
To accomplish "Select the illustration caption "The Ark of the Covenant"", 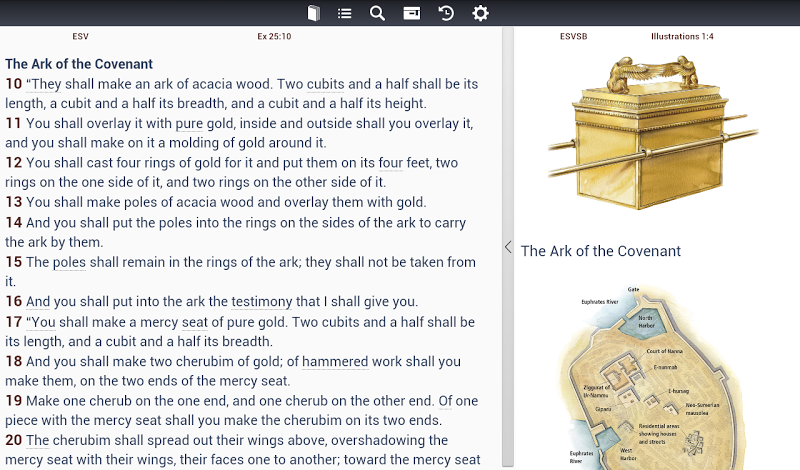I will point(601,251).
